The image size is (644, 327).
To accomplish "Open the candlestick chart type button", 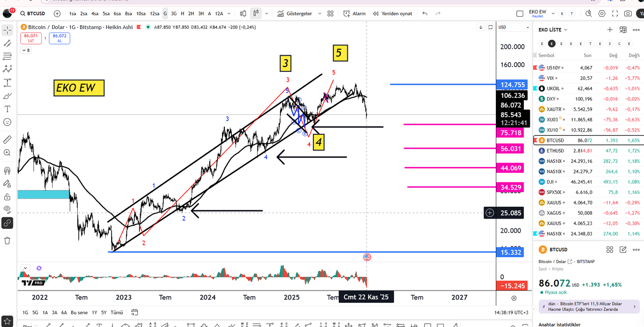I will pyautogui.click(x=243, y=13).
